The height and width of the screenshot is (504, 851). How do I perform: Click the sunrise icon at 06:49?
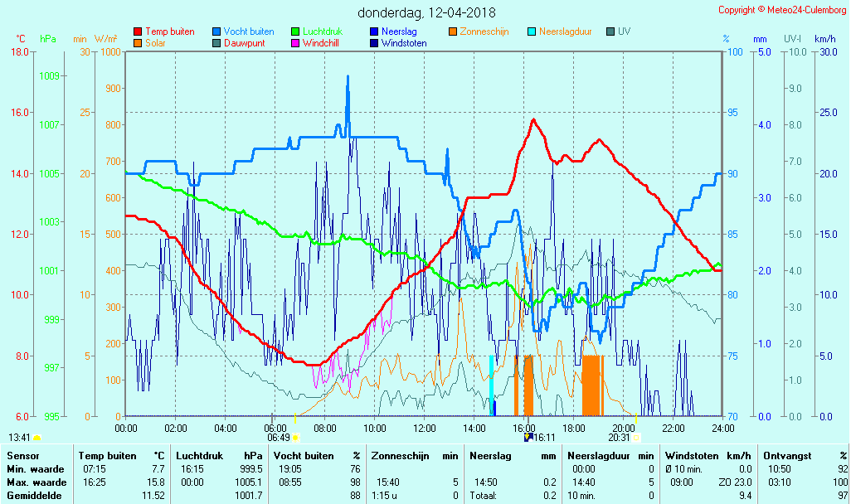point(295,437)
